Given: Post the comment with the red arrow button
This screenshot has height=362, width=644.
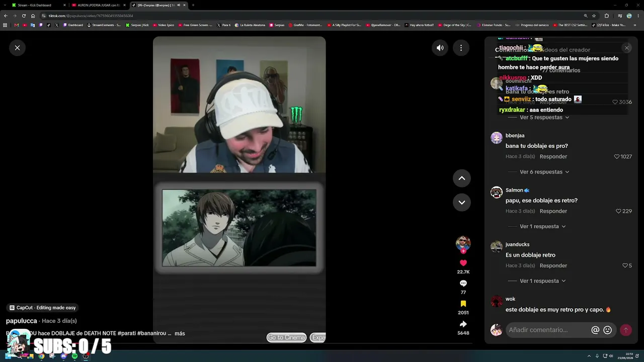Looking at the screenshot, I should pyautogui.click(x=625, y=330).
